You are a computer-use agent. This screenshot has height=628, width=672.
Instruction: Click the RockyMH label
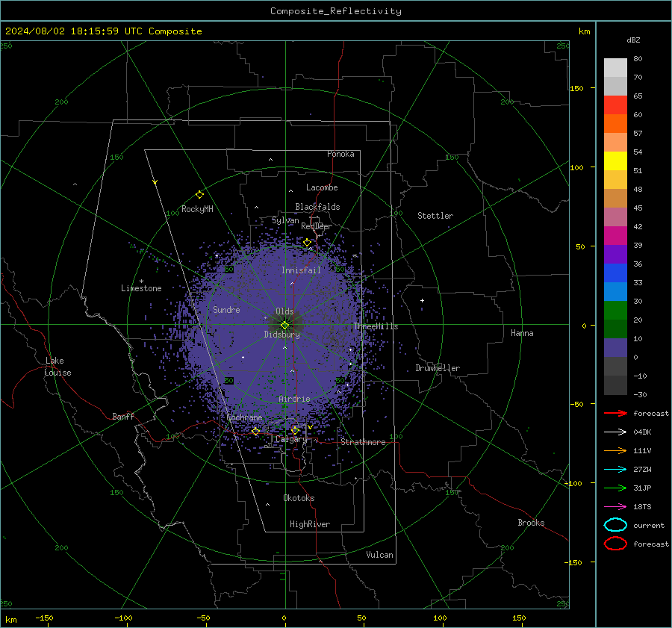pyautogui.click(x=197, y=209)
